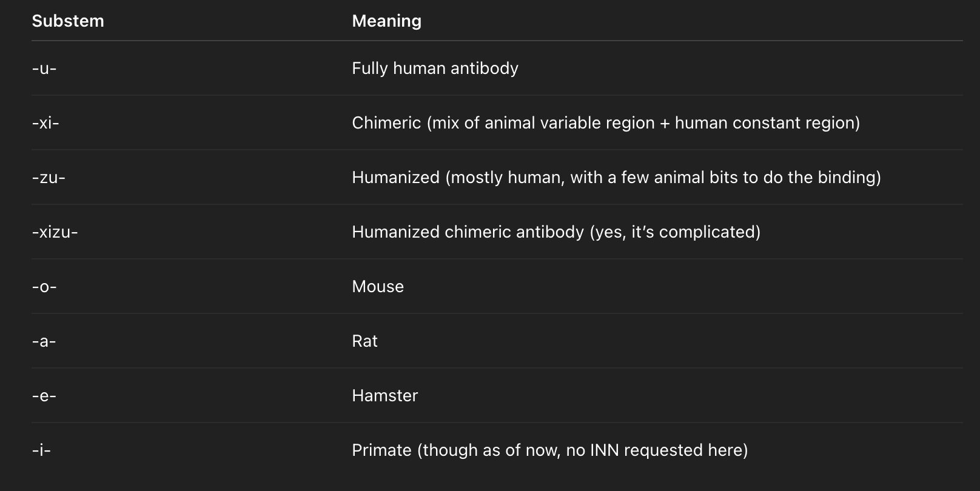Viewport: 980px width, 491px height.
Task: Select the -u- substem cell
Action: 44,68
